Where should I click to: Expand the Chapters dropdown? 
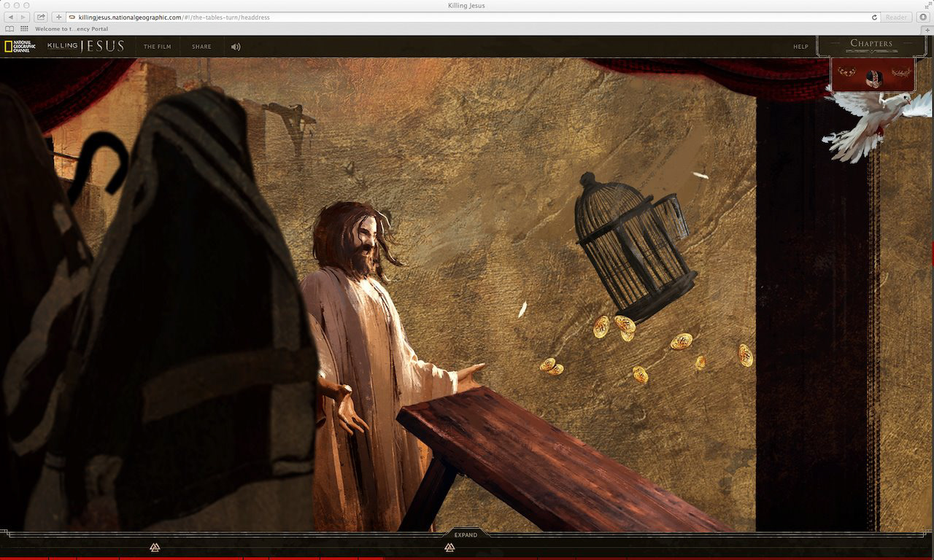[x=871, y=44]
